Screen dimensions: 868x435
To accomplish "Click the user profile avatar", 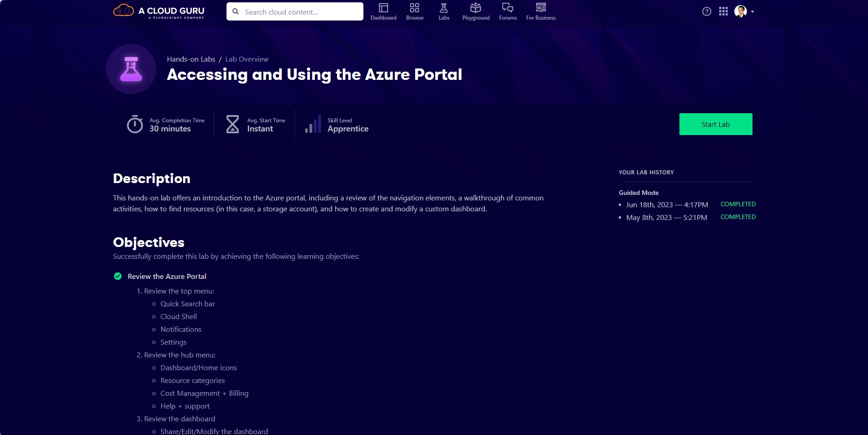I will coord(740,11).
